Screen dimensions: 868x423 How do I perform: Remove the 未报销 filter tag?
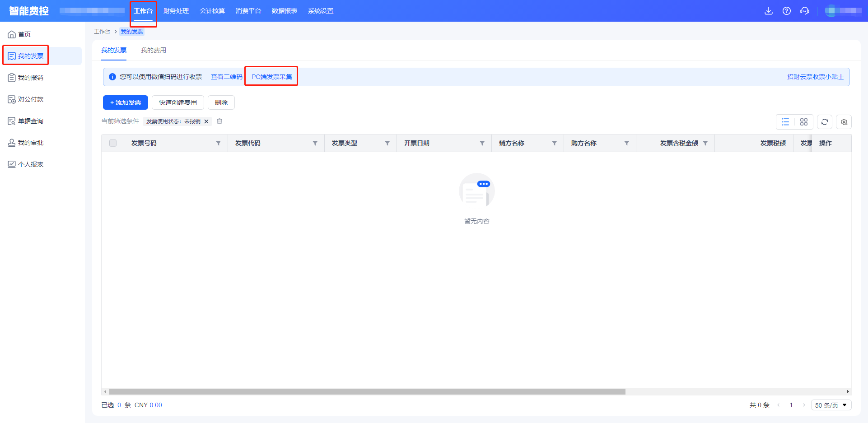pyautogui.click(x=206, y=121)
